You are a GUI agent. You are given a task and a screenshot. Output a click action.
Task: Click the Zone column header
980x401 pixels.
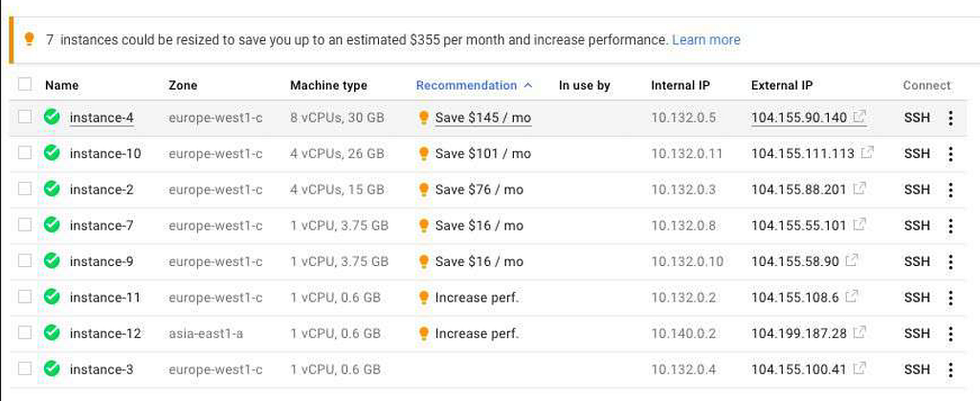183,85
